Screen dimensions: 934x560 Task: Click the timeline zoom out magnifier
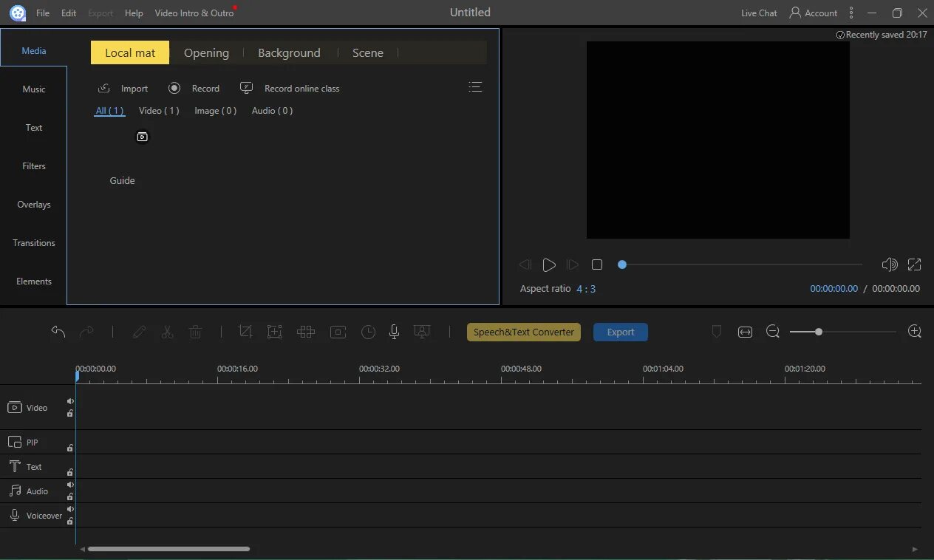[x=773, y=332]
